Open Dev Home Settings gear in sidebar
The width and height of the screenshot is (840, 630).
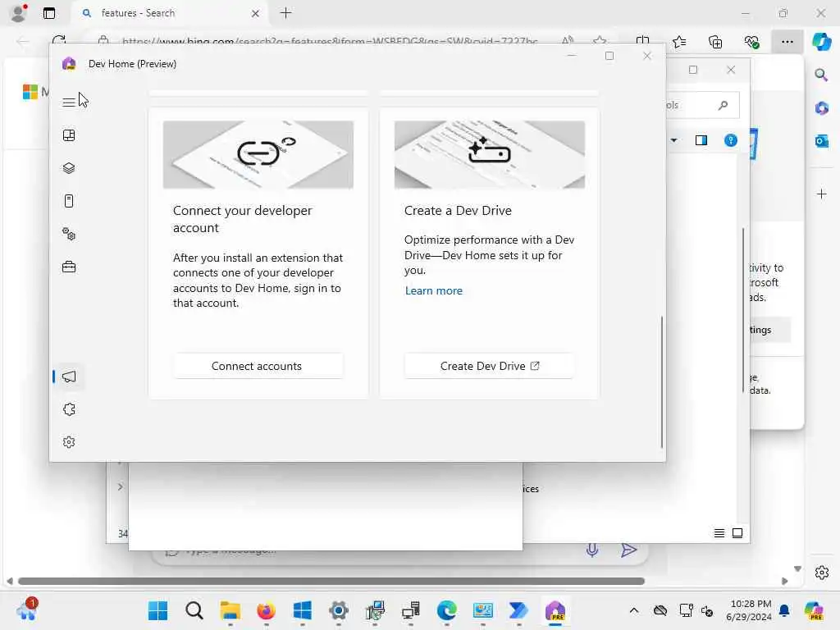(69, 442)
